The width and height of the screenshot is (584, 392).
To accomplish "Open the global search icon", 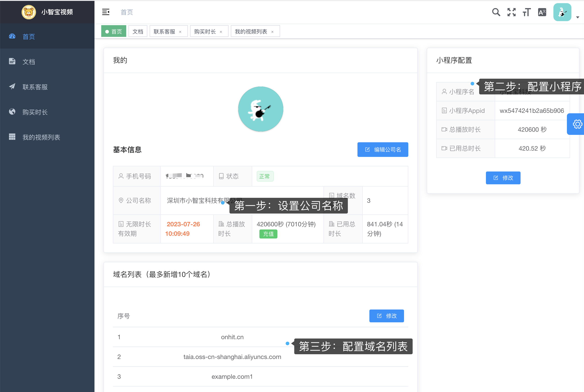I will (x=496, y=12).
